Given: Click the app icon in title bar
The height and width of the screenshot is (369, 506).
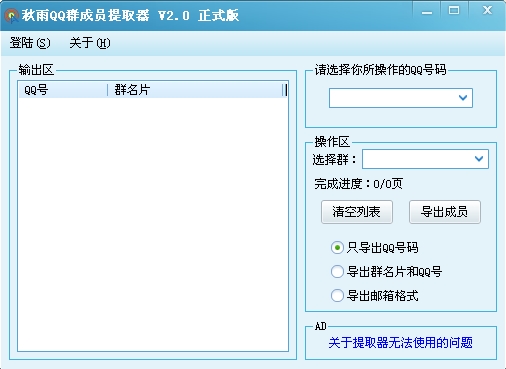Looking at the screenshot, I should [11, 15].
